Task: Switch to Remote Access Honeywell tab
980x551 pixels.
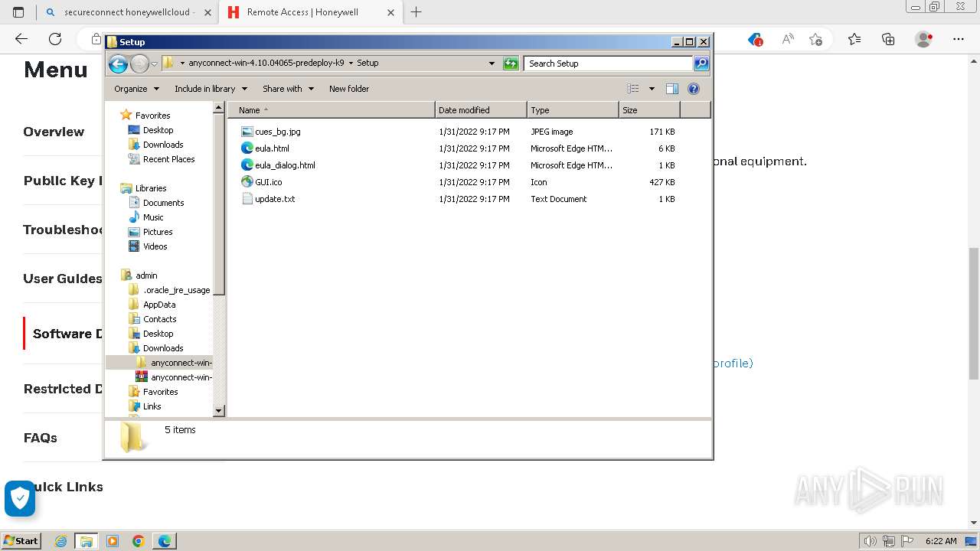Action: coord(310,12)
